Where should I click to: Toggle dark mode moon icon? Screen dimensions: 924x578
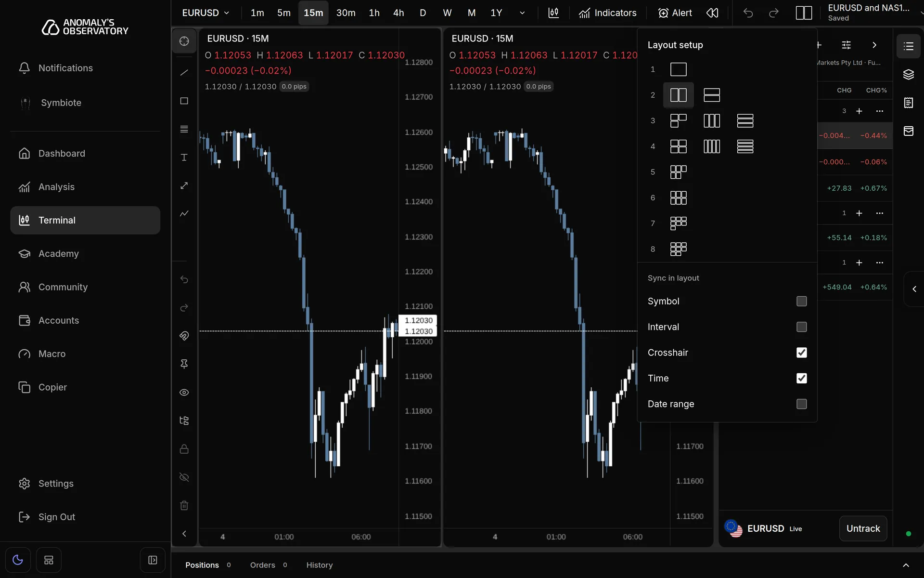click(18, 560)
